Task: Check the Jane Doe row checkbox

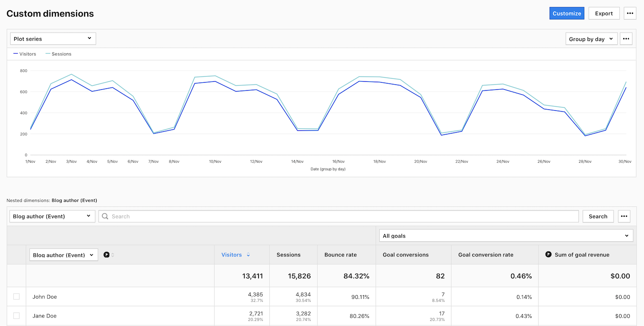Action: 17,316
